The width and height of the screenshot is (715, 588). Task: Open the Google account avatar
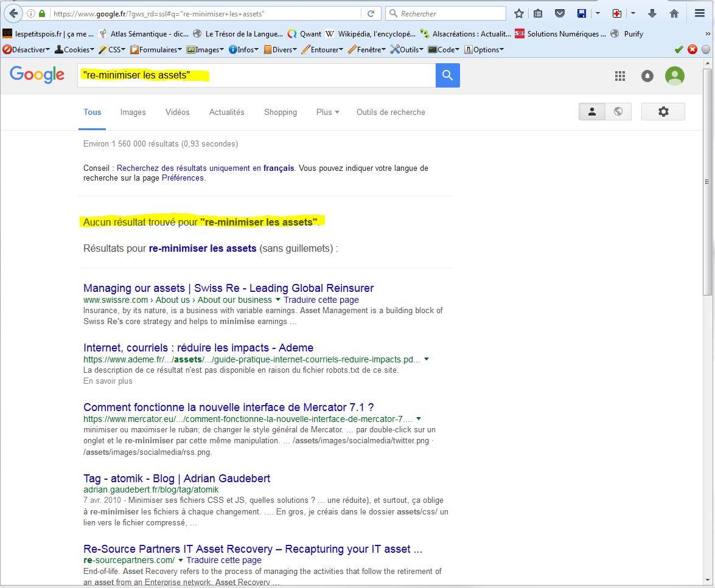(x=674, y=76)
